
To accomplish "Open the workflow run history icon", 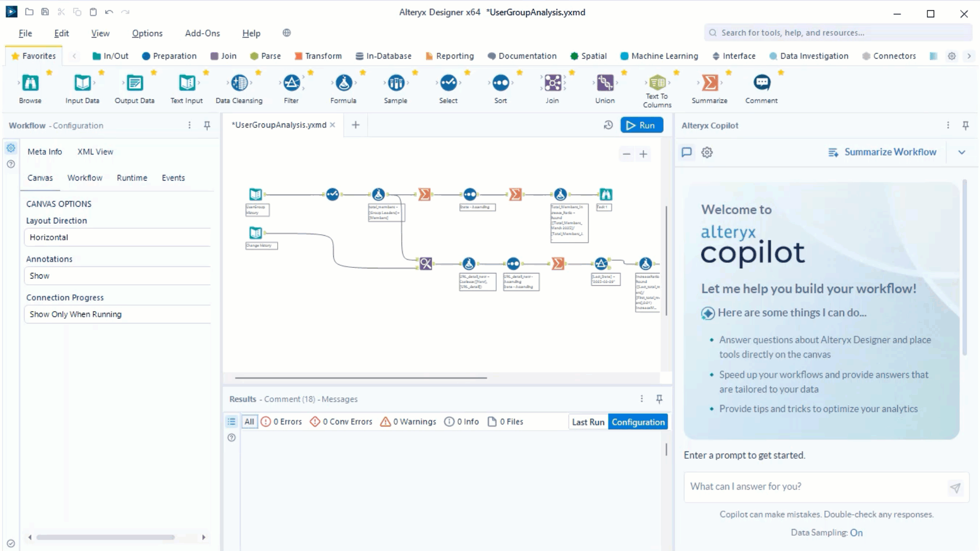I will tap(608, 125).
